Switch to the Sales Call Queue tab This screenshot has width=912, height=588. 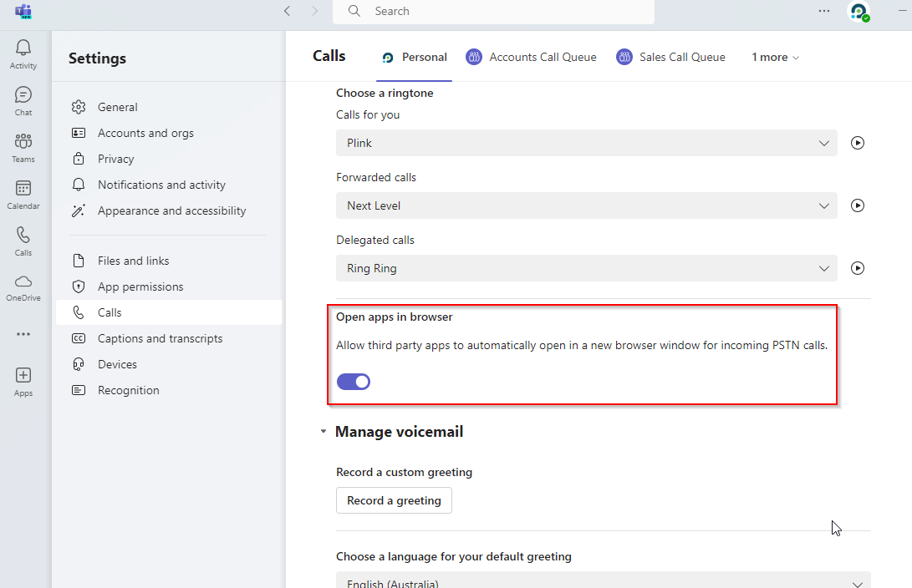pyautogui.click(x=671, y=57)
